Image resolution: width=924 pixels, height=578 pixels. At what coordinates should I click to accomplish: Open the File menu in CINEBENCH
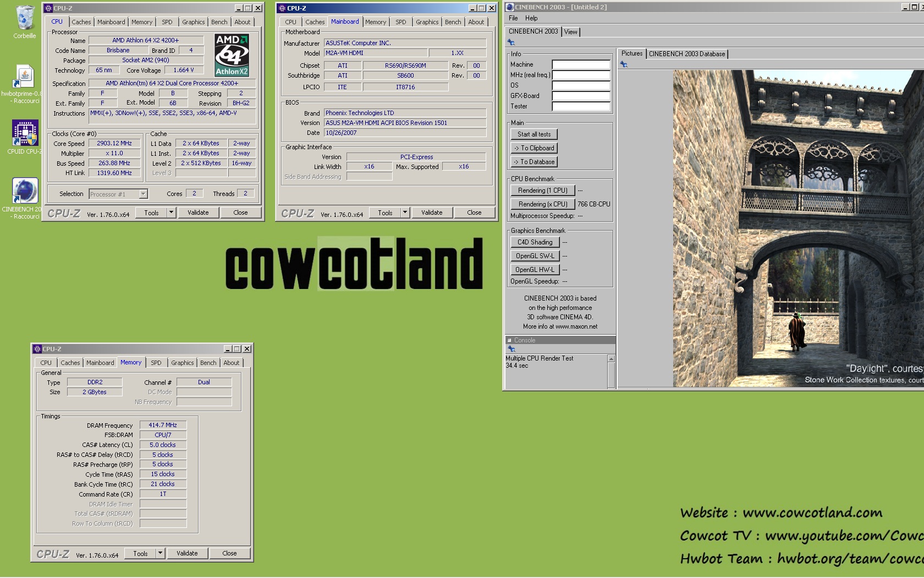pos(513,18)
